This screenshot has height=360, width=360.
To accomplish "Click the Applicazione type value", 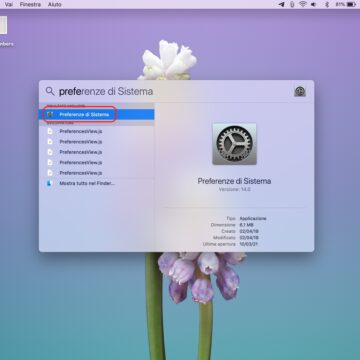I will click(253, 218).
